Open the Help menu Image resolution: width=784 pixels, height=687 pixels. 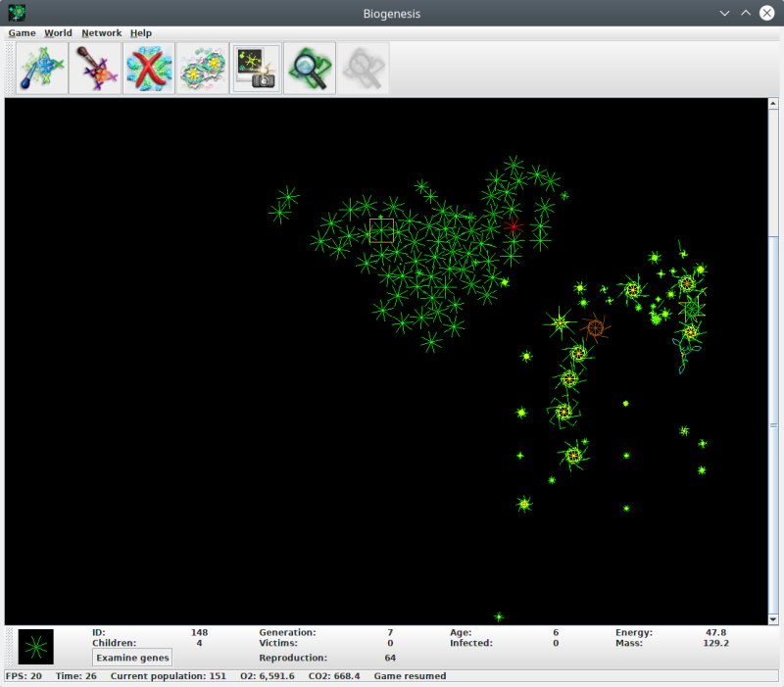(x=140, y=32)
